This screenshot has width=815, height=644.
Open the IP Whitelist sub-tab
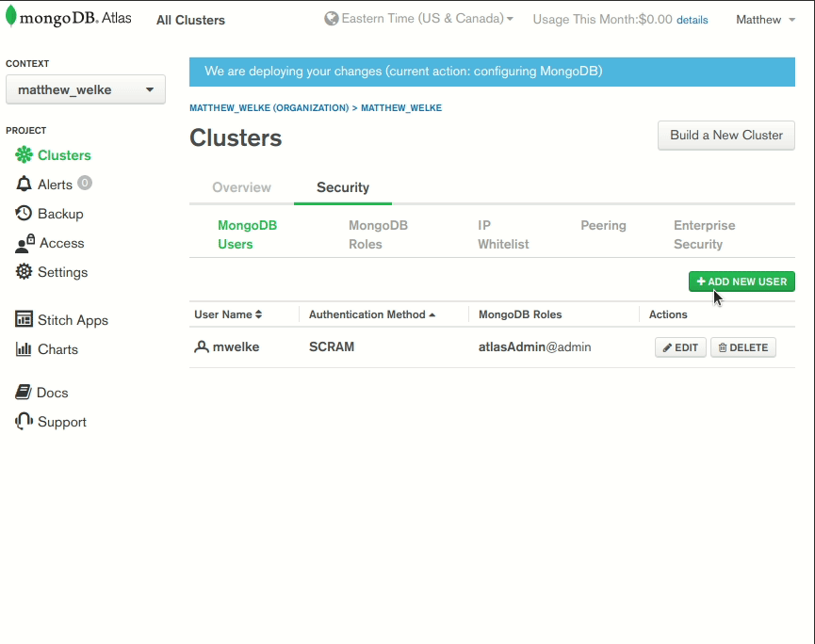[503, 234]
